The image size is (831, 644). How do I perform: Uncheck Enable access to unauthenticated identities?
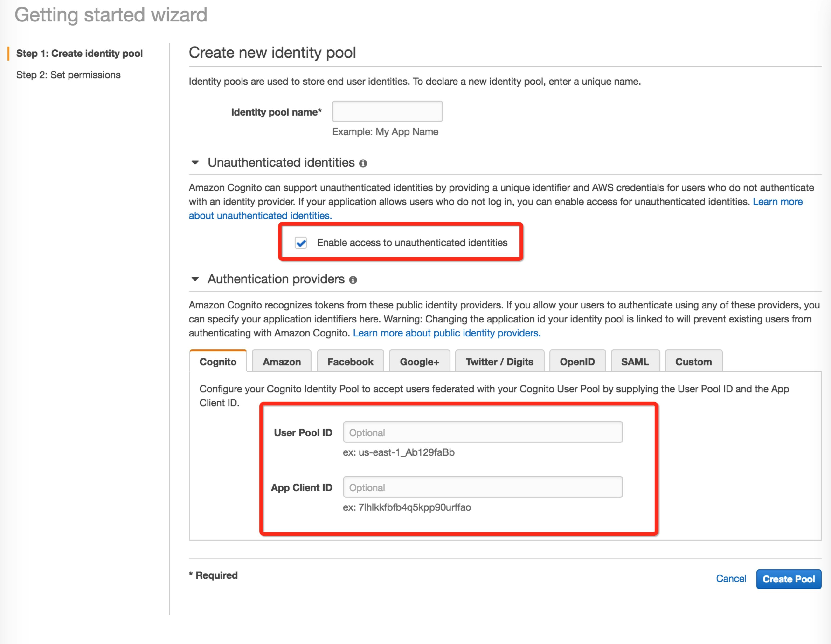(x=301, y=243)
